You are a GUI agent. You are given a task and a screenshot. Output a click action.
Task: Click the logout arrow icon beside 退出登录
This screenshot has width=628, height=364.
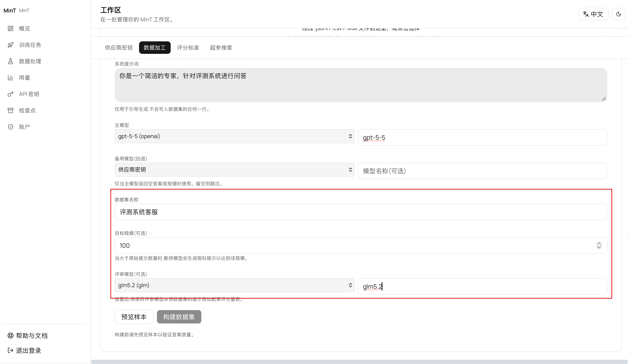[x=11, y=351]
